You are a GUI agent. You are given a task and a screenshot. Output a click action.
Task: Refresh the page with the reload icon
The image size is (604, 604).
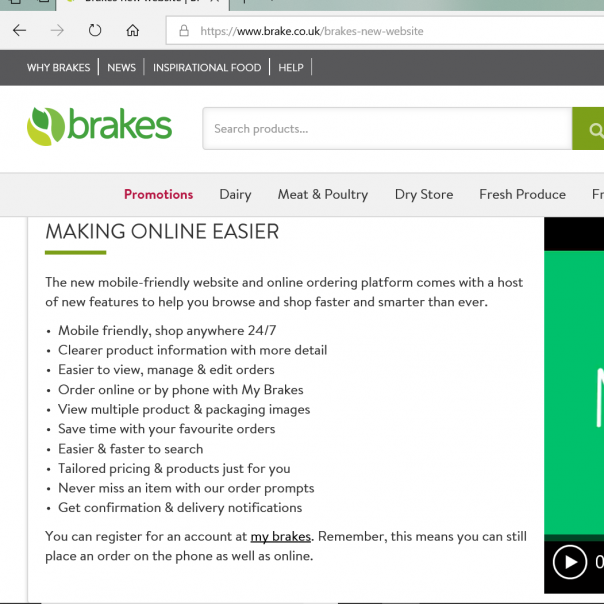95,31
